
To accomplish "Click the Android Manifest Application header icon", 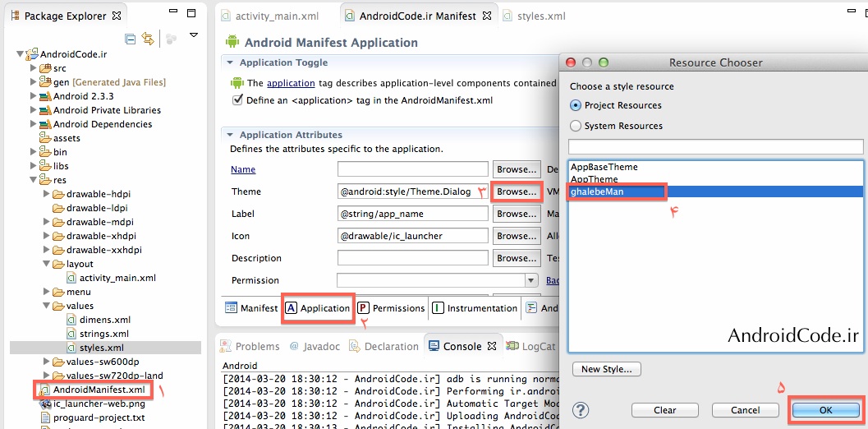I will pos(232,42).
